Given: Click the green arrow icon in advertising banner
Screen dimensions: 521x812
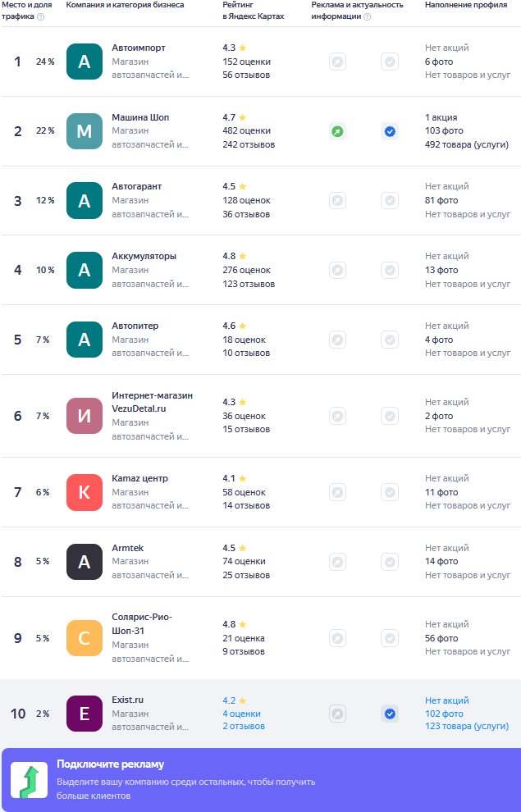Looking at the screenshot, I should pos(29,780).
